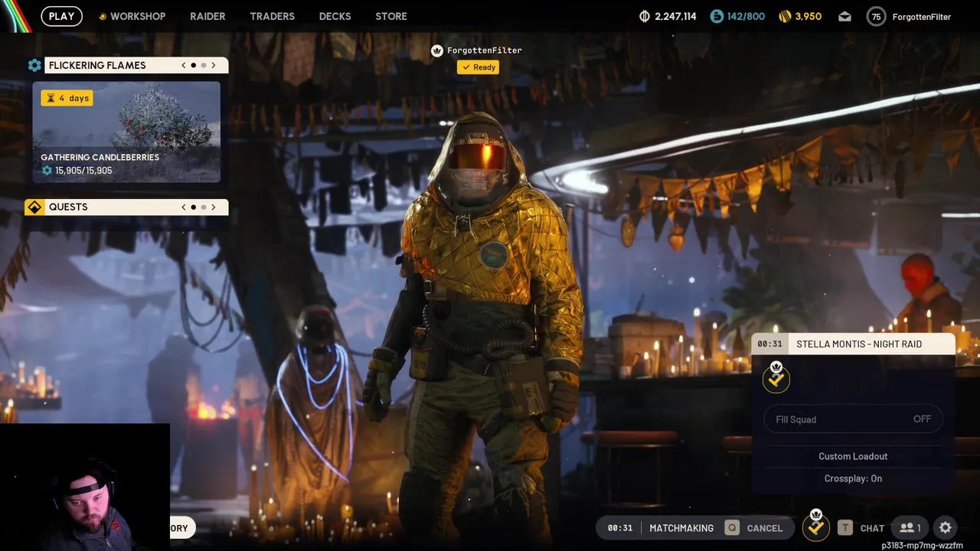Toggle Fill Squad off switch

[x=853, y=419]
